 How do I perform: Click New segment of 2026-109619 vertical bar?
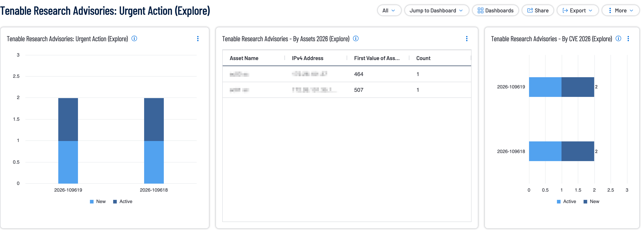(x=68, y=162)
